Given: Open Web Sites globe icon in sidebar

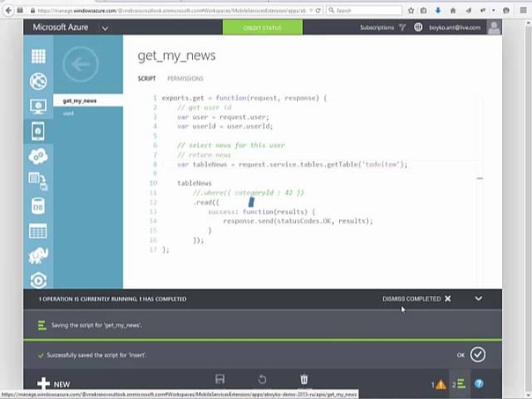Looking at the screenshot, I should 39,81.
